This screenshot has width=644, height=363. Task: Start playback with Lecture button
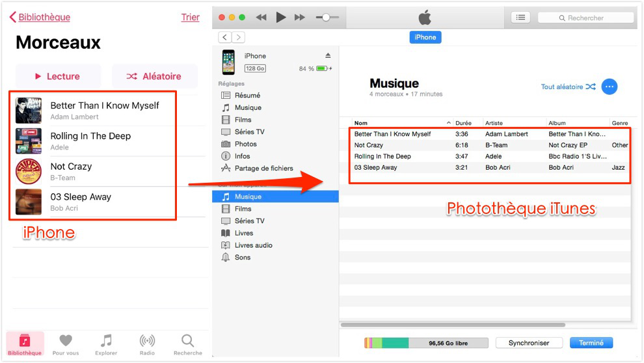pos(58,76)
